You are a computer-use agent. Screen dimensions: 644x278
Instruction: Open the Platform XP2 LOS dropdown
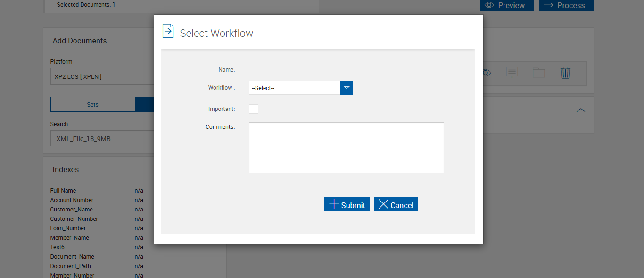pyautogui.click(x=102, y=76)
